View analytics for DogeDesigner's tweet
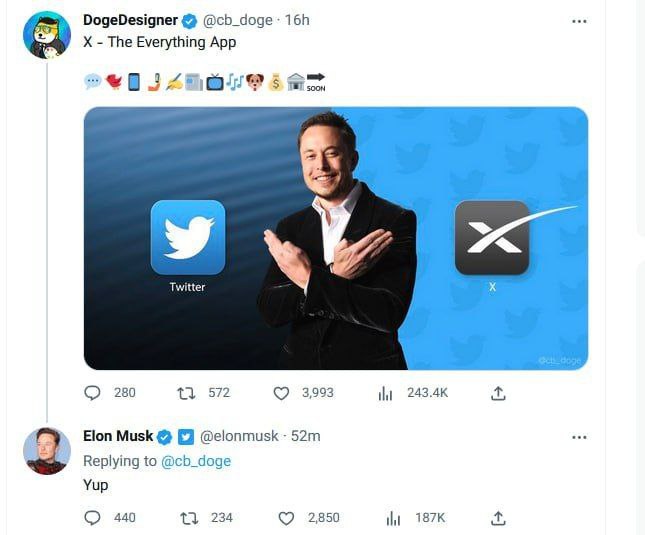 tap(385, 393)
